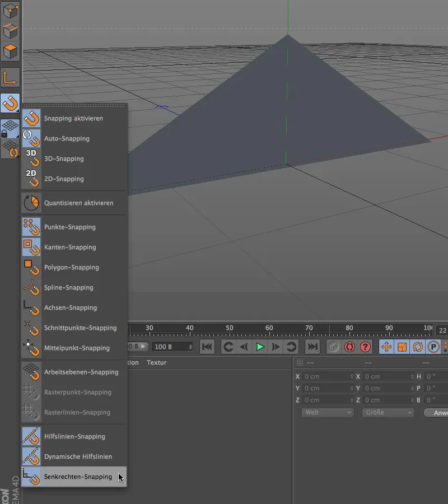
Task: Toggle parameter keyframe recording
Action: (x=433, y=347)
